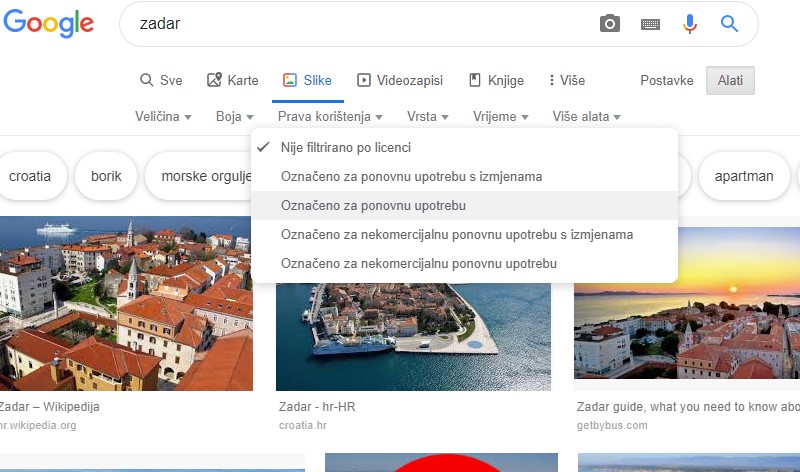Screen dimensions: 800x472
Task: Open the on-screen keyboard icon
Action: [x=650, y=24]
